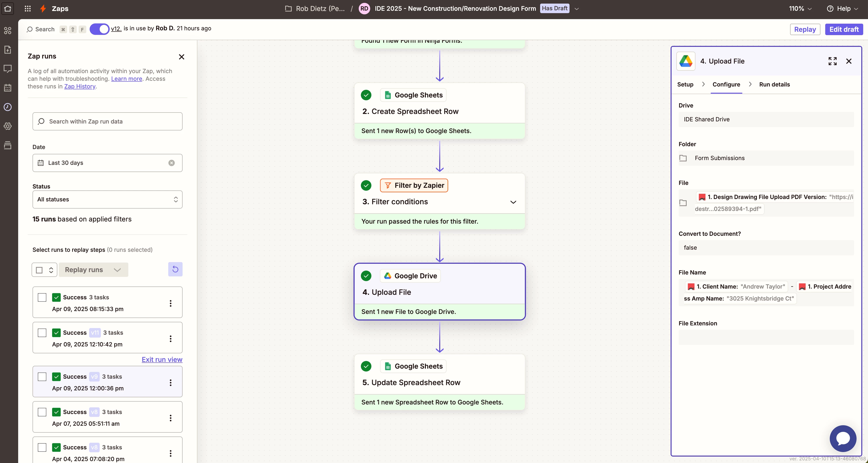Image resolution: width=868 pixels, height=463 pixels.
Task: Click the Rob Dietz folder breadcrumb
Action: click(x=320, y=8)
